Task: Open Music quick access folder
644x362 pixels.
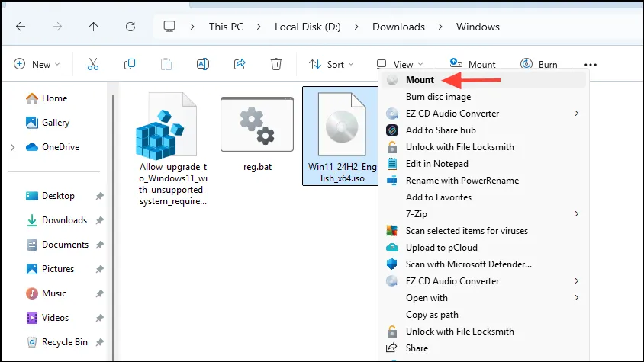Action: [x=46, y=293]
